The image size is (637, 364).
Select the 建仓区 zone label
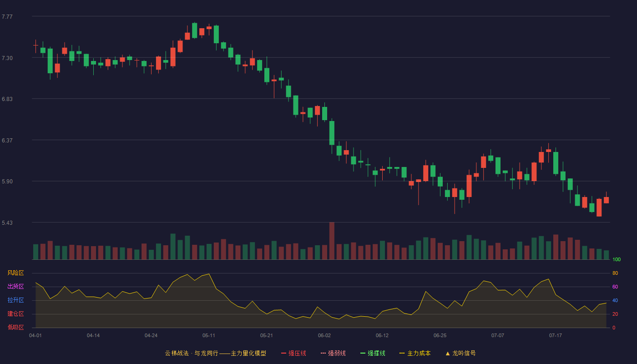point(15,314)
